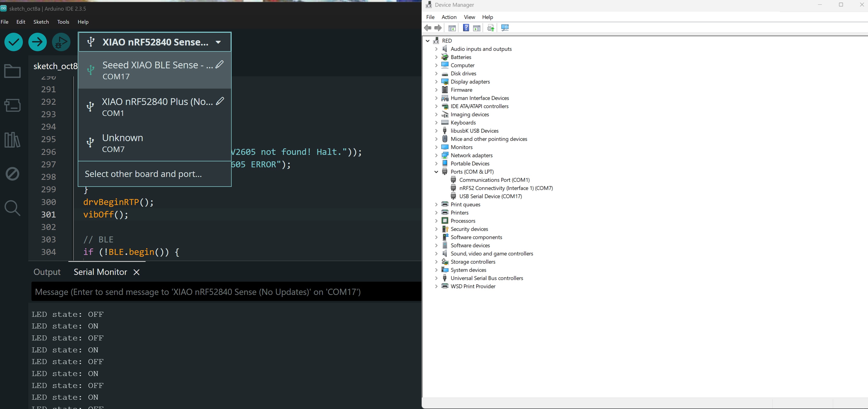Viewport: 868px width, 409px height.
Task: Open the Sketchbook folder sidebar icon
Action: click(x=12, y=71)
